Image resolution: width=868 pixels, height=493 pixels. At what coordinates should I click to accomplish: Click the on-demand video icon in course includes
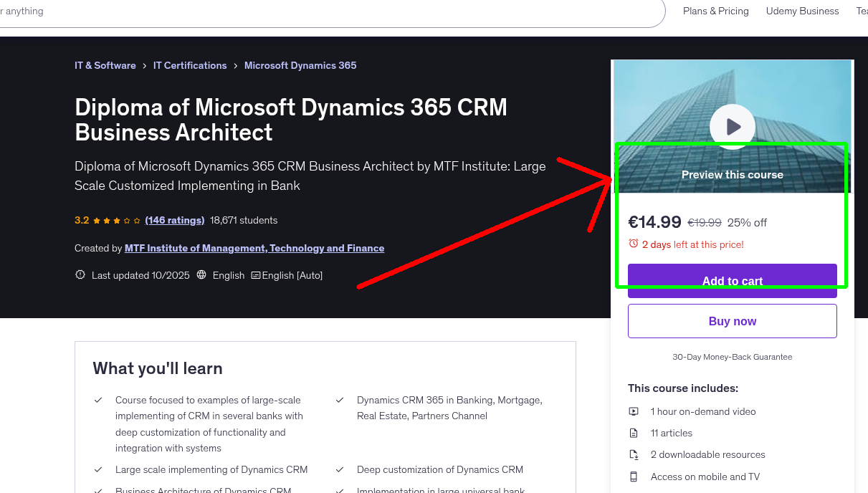pyautogui.click(x=634, y=411)
